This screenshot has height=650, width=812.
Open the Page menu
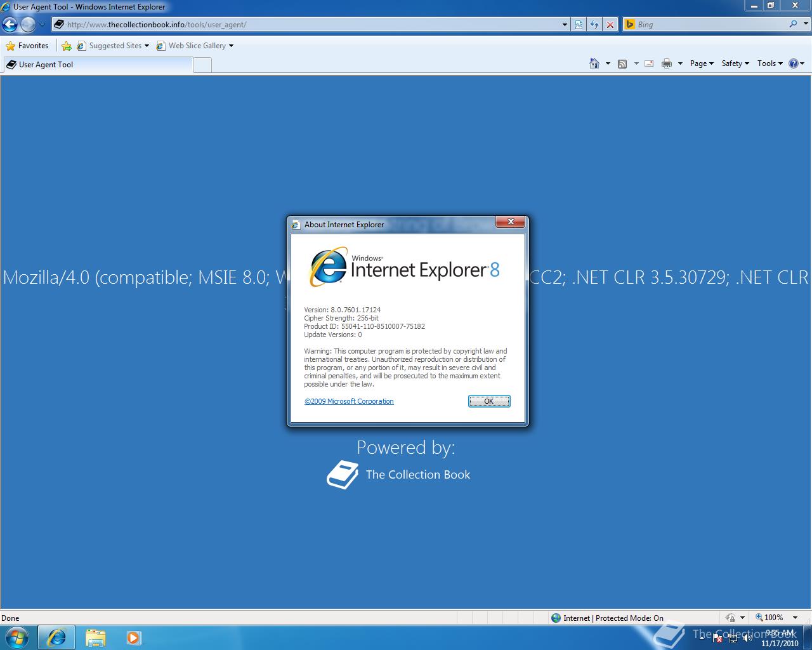(x=700, y=63)
